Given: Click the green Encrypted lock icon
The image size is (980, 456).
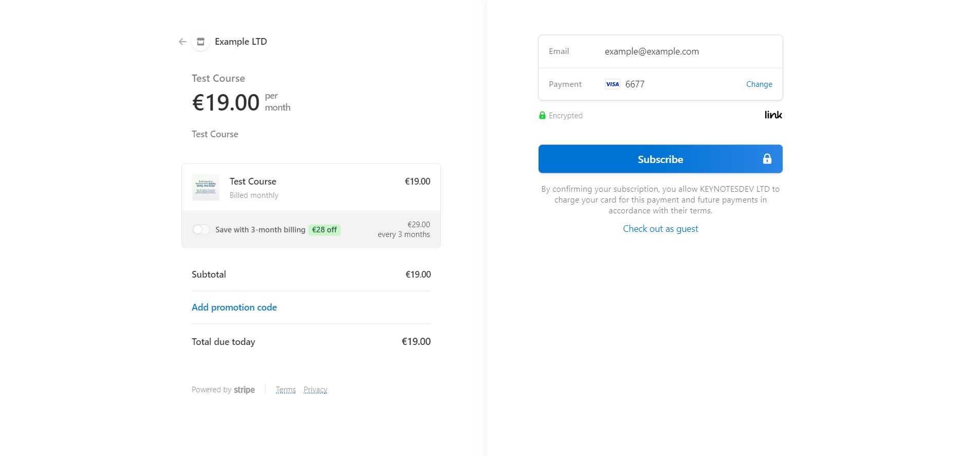Looking at the screenshot, I should [542, 116].
